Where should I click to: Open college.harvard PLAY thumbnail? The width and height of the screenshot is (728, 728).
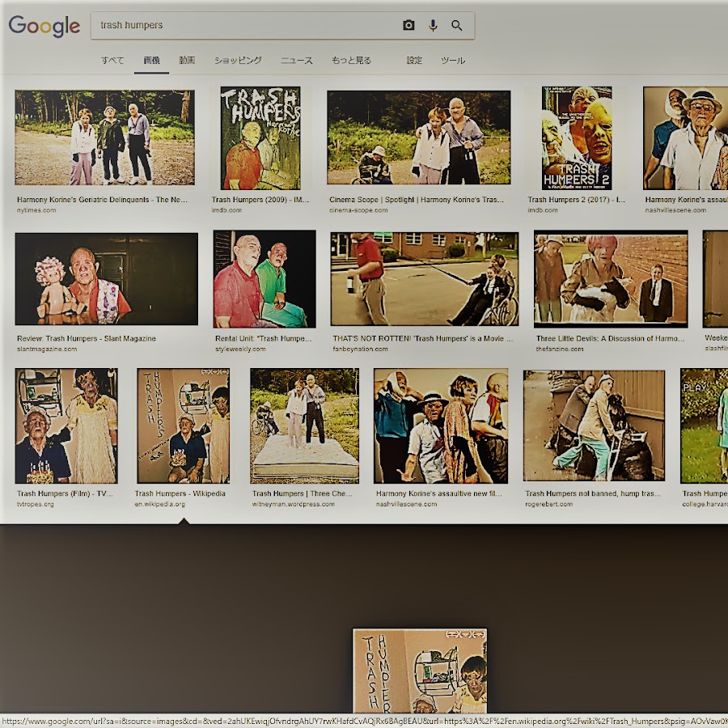coord(704,425)
